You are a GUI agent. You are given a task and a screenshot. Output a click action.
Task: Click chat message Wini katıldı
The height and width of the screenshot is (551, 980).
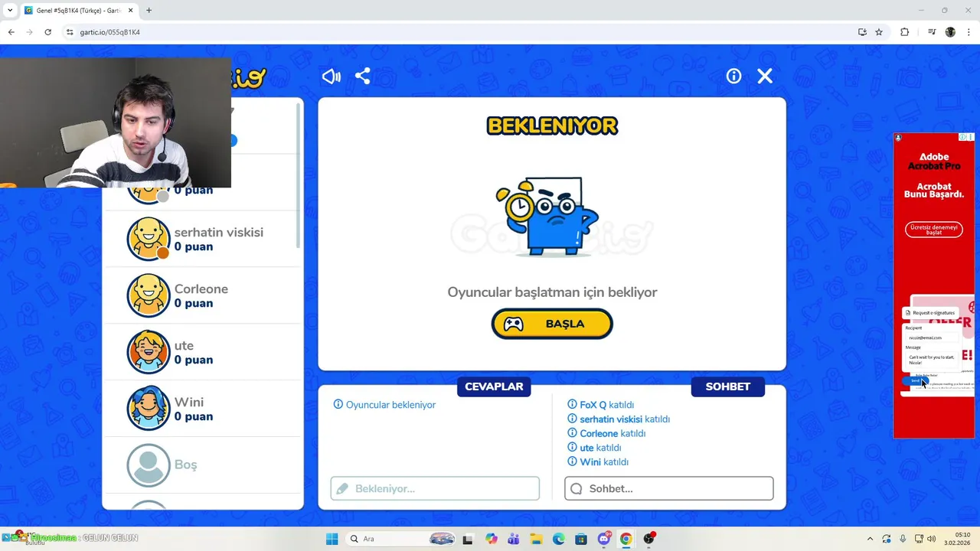pyautogui.click(x=598, y=462)
